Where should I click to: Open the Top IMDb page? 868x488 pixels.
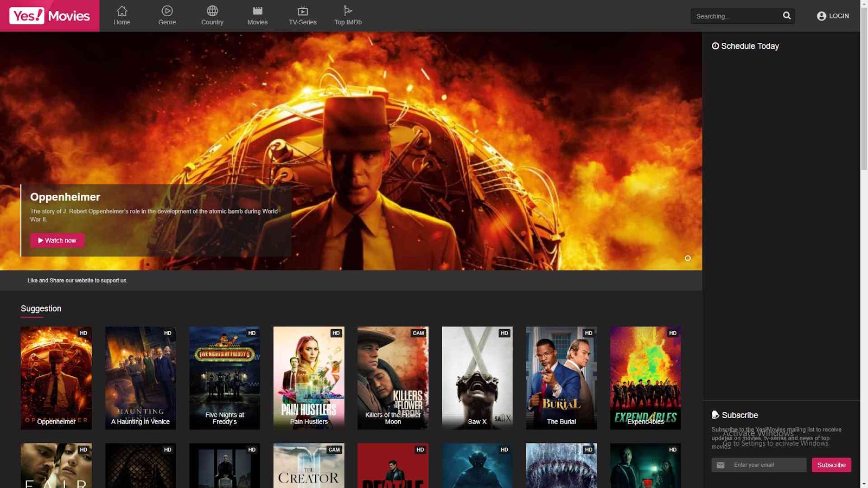[x=348, y=16]
